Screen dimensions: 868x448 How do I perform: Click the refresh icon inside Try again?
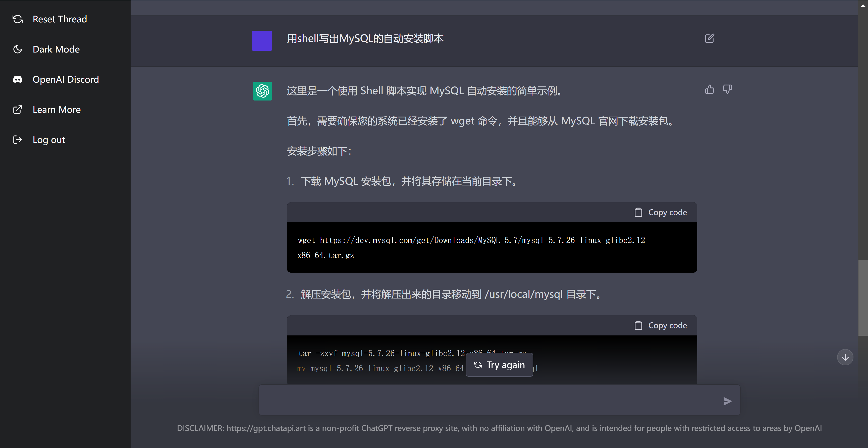click(478, 365)
